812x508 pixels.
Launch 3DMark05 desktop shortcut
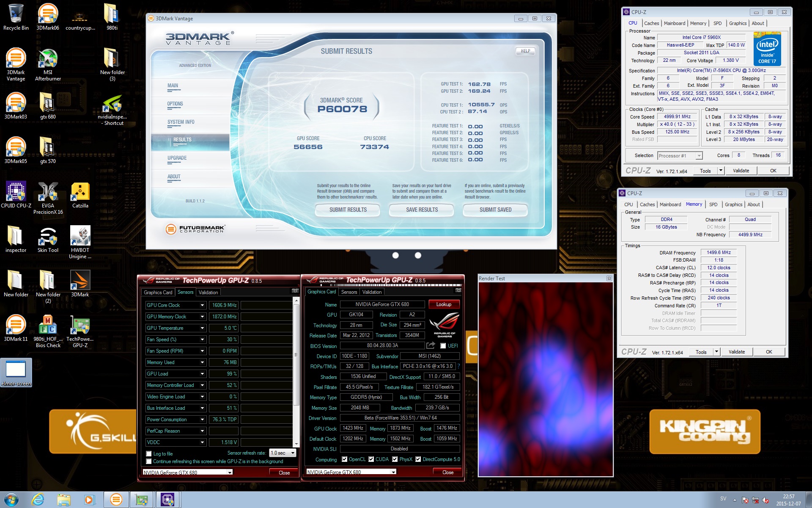[x=16, y=150]
